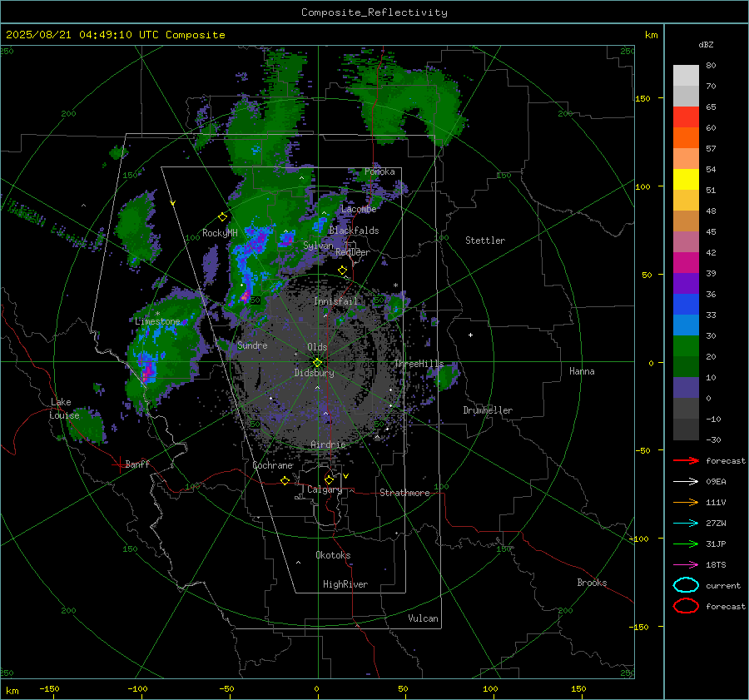
Task: Click the Stettler city label
Action: click(x=485, y=241)
